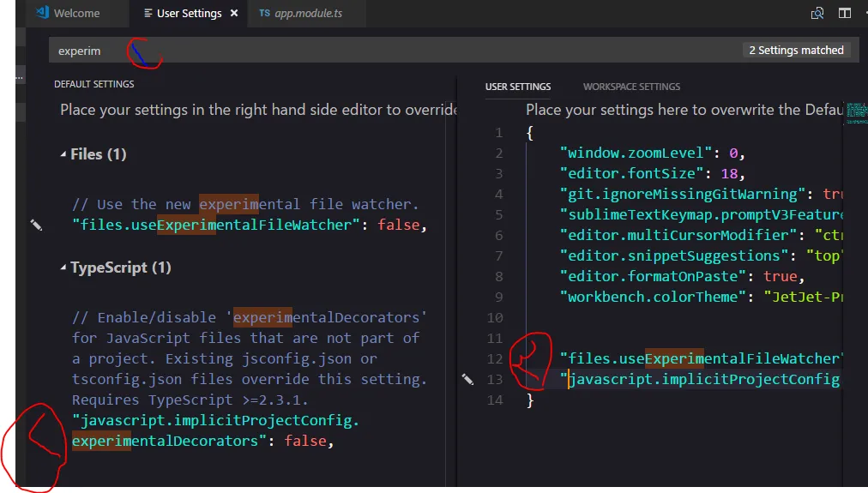Click the VS Code icon on the Welcome tab
Image resolution: width=868 pixels, height=493 pixels.
[42, 13]
